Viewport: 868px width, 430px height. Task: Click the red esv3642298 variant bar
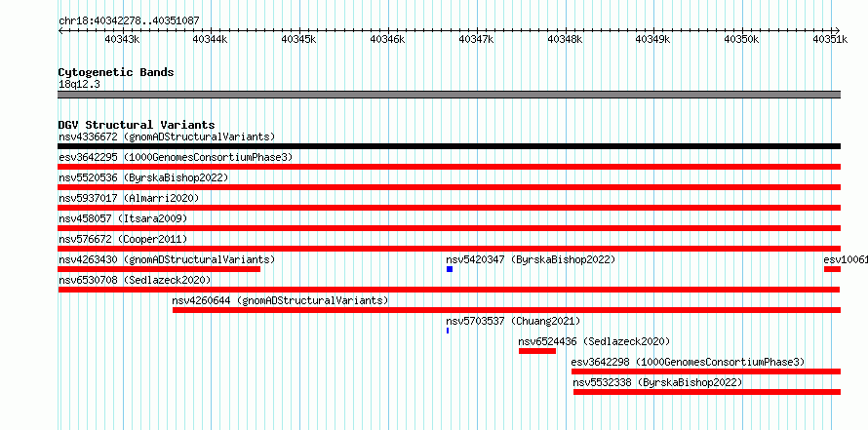pos(706,371)
